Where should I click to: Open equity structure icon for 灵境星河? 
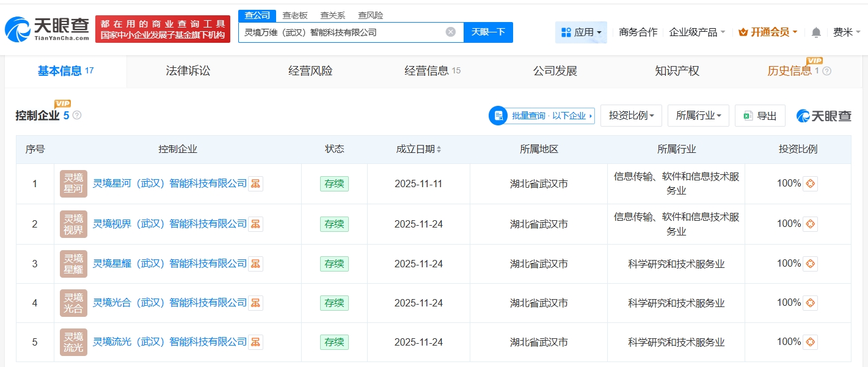pyautogui.click(x=256, y=183)
